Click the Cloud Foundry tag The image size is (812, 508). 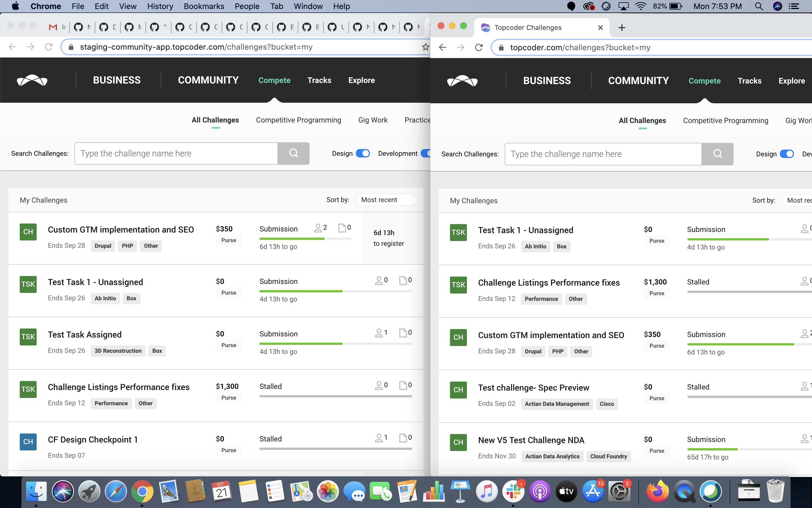[608, 456]
